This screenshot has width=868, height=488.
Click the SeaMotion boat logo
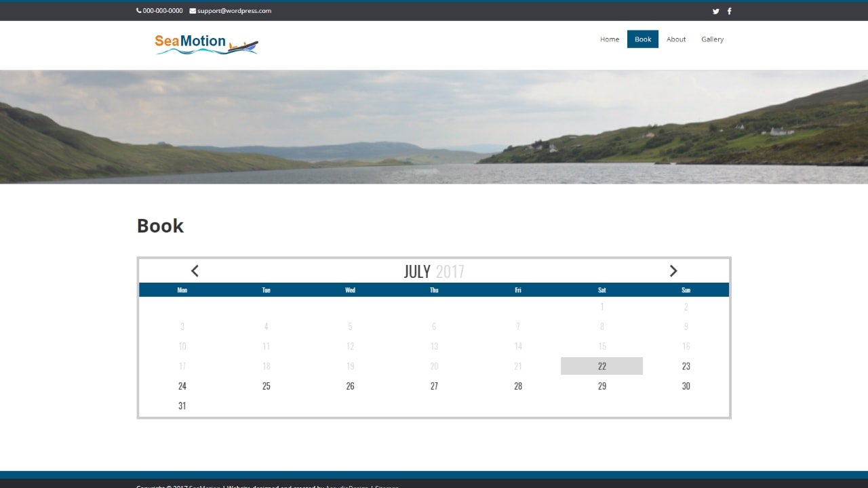pyautogui.click(x=205, y=43)
